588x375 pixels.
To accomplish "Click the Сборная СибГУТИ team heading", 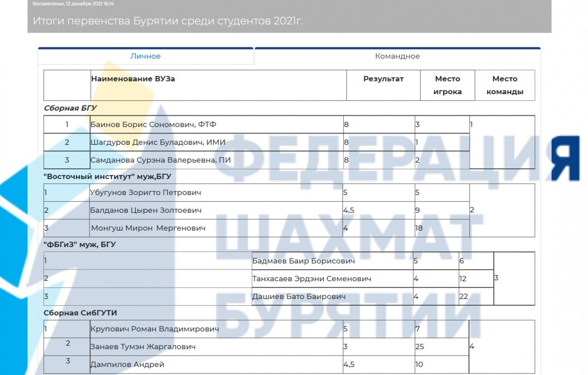I will pos(80,313).
